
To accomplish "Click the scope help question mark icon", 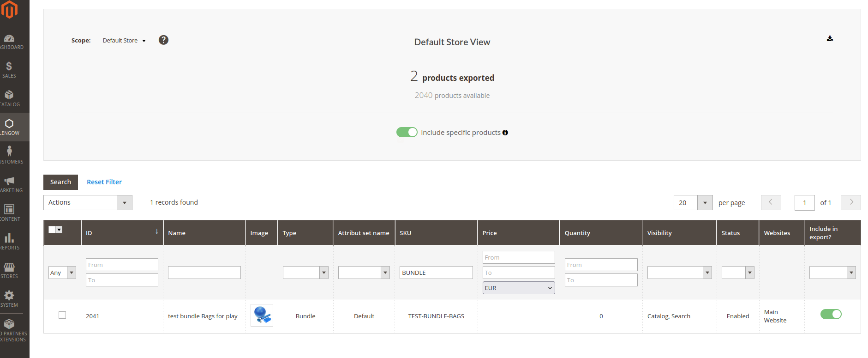I will tap(163, 40).
